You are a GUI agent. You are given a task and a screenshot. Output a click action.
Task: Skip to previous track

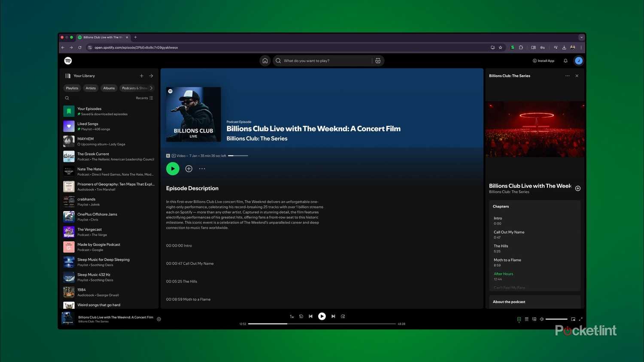[x=311, y=316]
